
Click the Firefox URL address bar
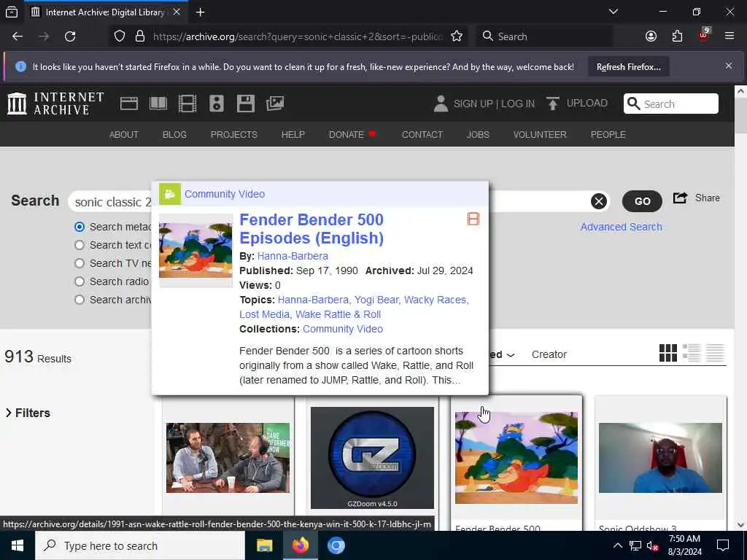[x=298, y=36]
